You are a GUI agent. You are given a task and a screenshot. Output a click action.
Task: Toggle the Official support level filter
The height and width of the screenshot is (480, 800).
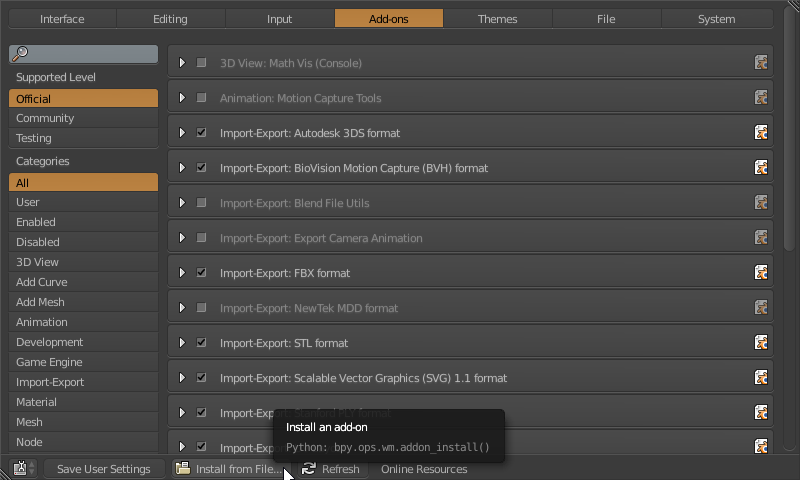point(83,98)
